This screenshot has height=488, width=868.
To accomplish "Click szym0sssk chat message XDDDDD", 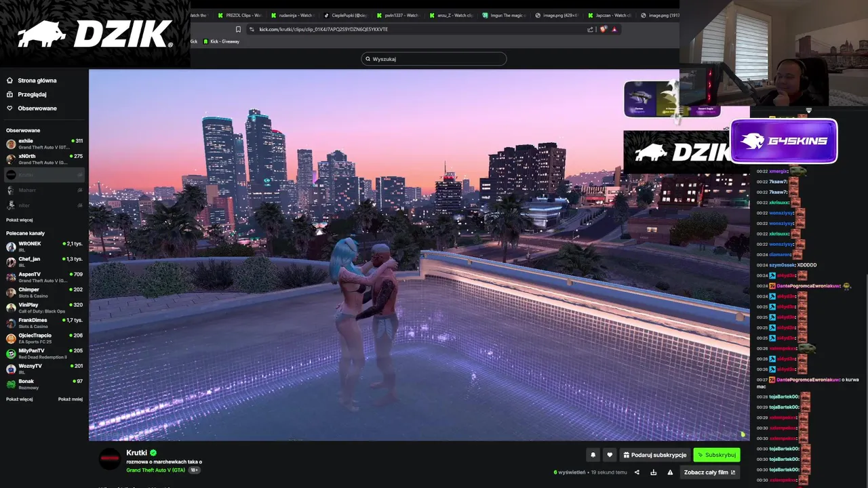I will tap(807, 265).
